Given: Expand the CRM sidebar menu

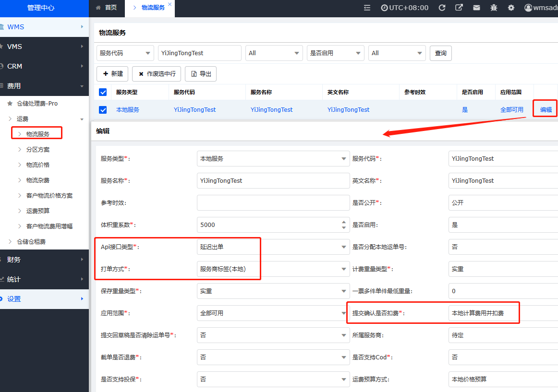Looking at the screenshot, I should 45,66.
